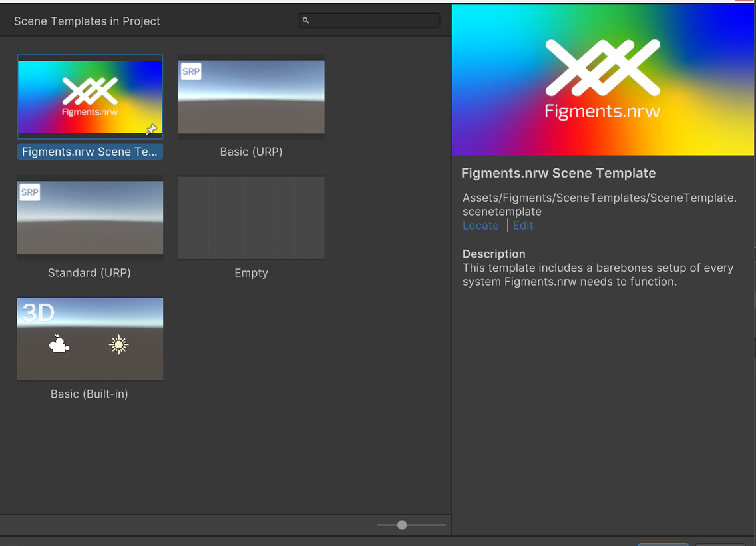Screen dimensions: 756x546
Task: Select the Basic (URP) template thumbnail
Action: 251,97
